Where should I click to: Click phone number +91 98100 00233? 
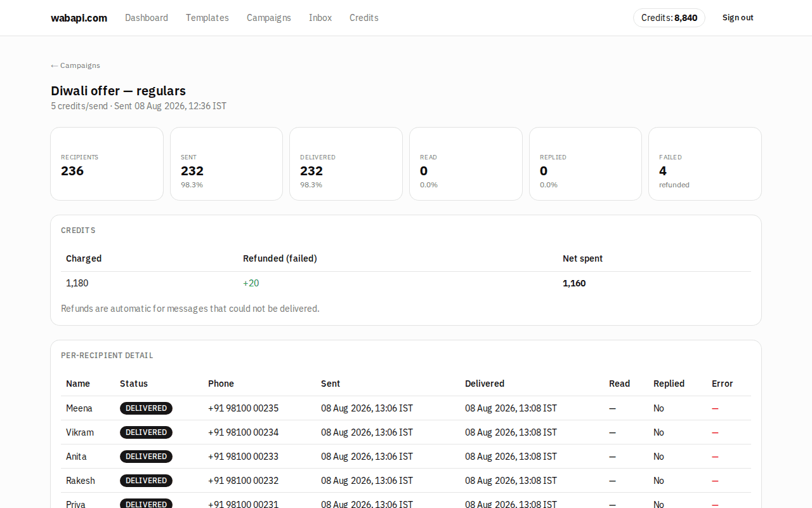click(243, 457)
